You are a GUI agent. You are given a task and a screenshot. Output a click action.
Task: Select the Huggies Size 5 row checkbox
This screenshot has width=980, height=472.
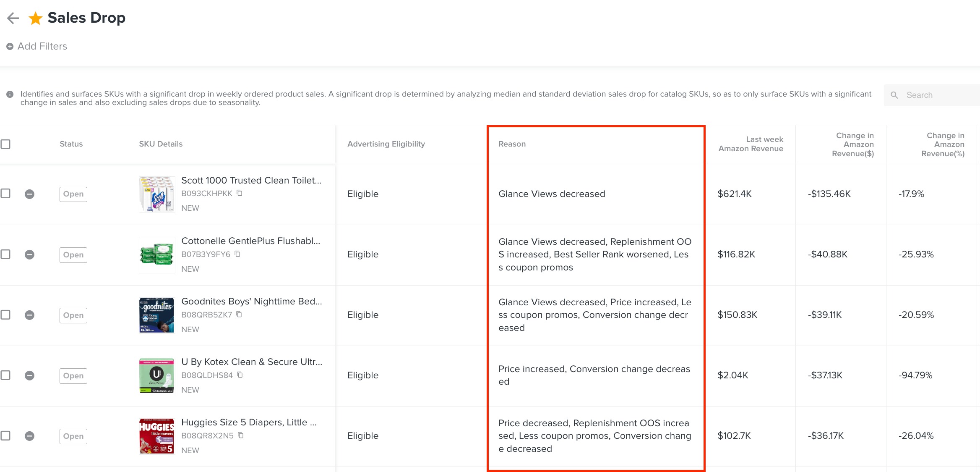(5, 436)
